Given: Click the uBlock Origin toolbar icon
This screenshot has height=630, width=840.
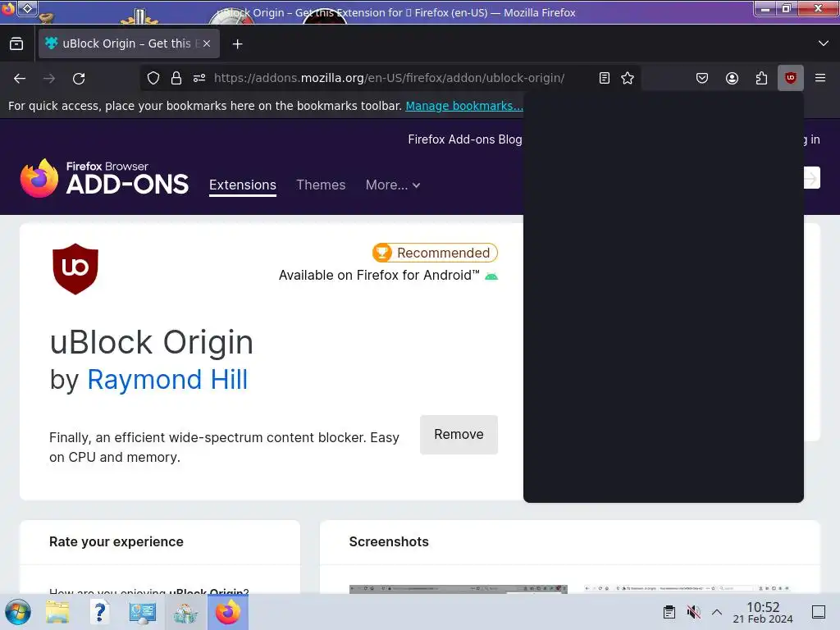Looking at the screenshot, I should (x=790, y=78).
